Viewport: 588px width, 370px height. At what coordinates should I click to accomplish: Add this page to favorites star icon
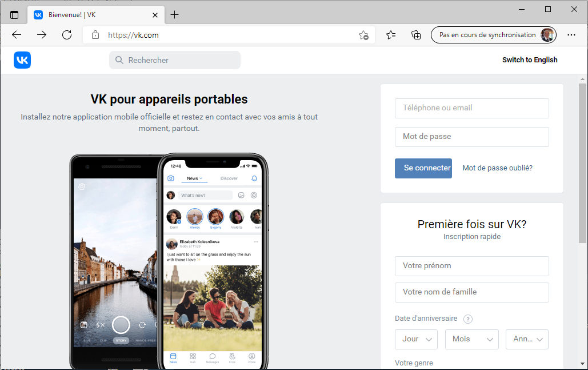tap(363, 35)
